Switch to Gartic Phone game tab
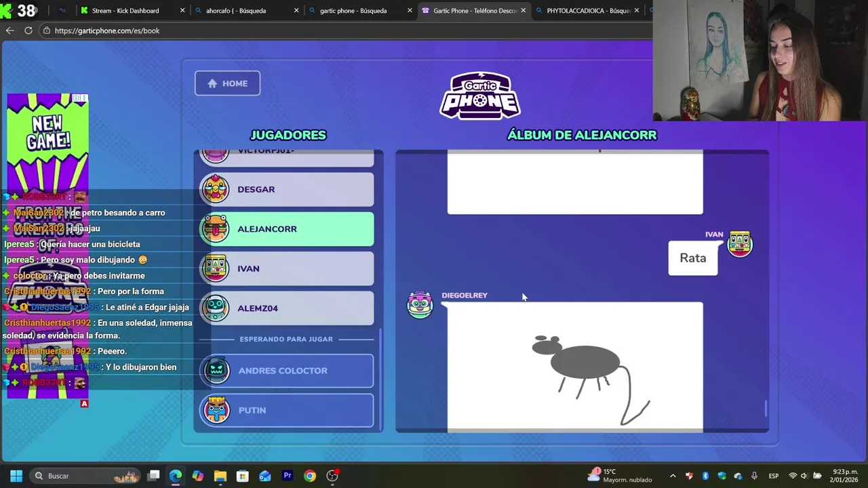The width and height of the screenshot is (868, 488). coord(473,11)
